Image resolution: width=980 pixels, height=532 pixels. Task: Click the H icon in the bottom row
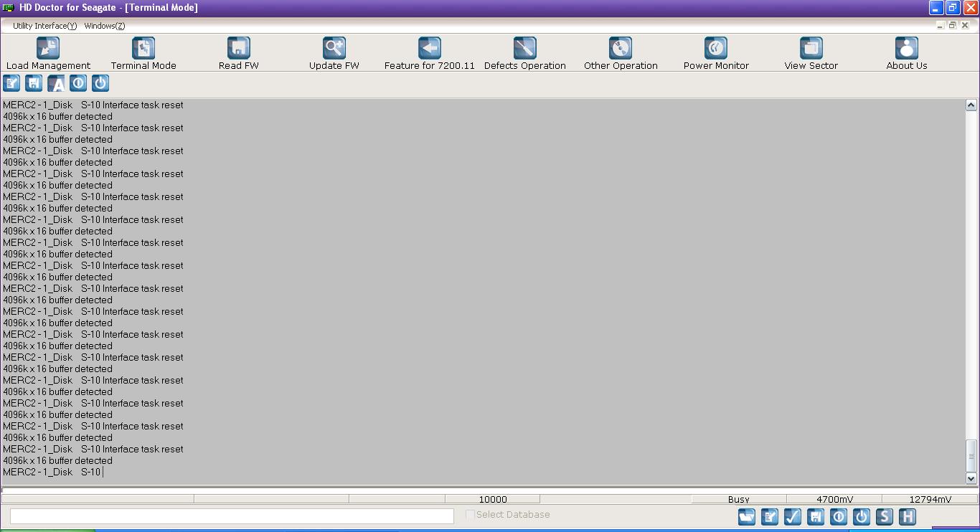tap(908, 516)
